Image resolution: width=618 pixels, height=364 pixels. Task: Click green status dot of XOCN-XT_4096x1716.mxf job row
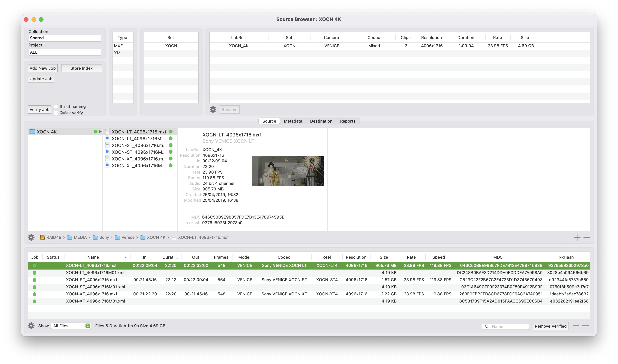34,294
